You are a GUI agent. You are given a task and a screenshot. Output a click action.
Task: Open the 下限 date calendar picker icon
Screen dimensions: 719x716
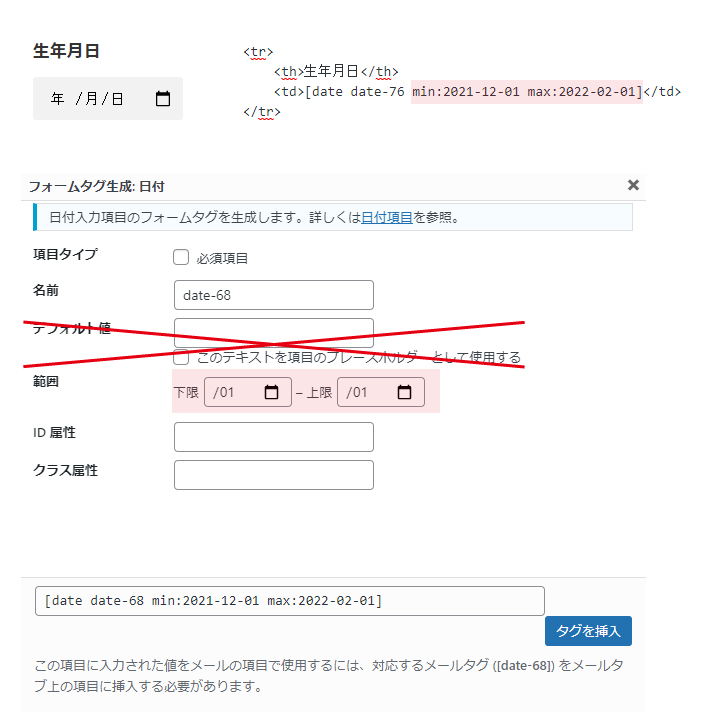tap(271, 393)
